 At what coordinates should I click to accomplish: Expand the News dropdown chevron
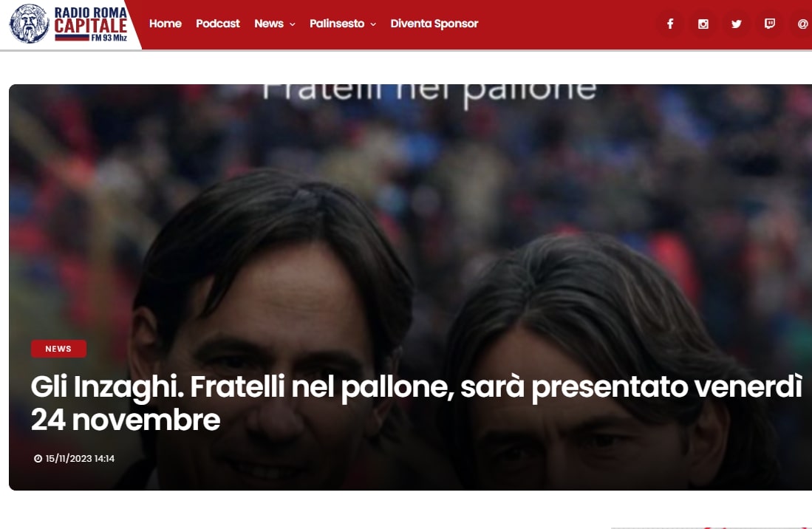coord(292,24)
